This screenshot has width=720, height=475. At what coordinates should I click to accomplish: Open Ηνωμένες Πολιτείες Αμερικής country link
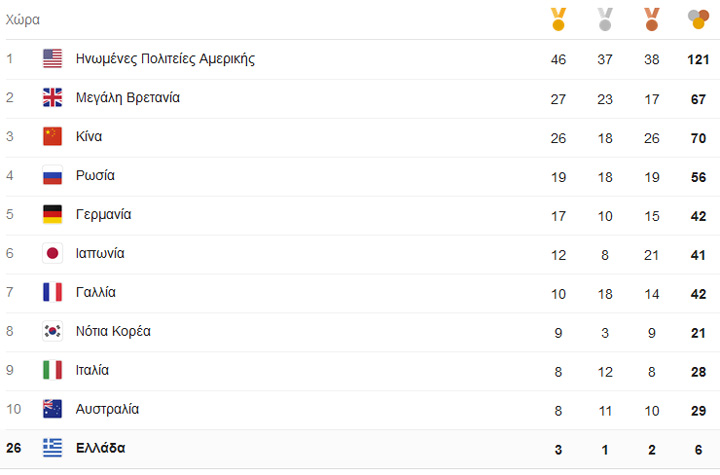165,59
